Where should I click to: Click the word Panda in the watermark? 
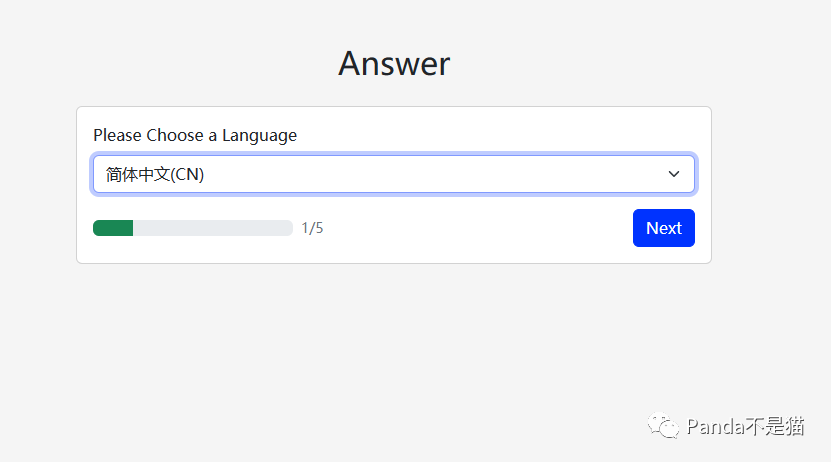[x=714, y=427]
